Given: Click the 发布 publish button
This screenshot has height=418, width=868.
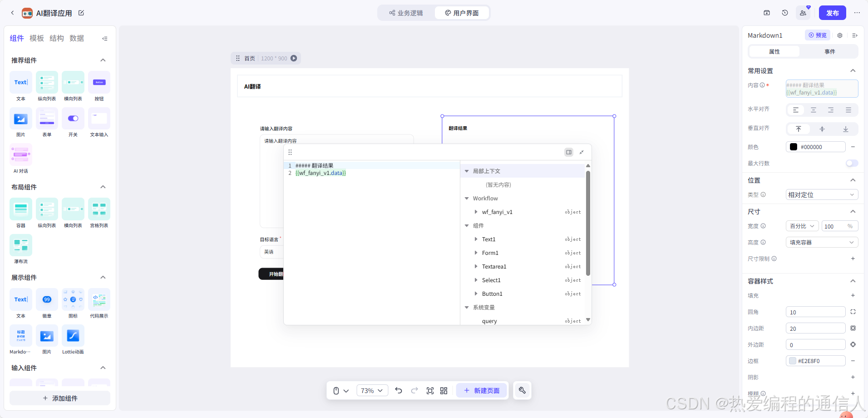Looking at the screenshot, I should click(833, 13).
